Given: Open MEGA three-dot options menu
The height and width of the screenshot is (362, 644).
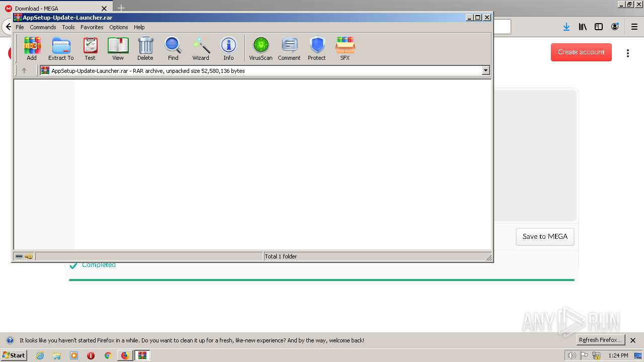Looking at the screenshot, I should 628,53.
